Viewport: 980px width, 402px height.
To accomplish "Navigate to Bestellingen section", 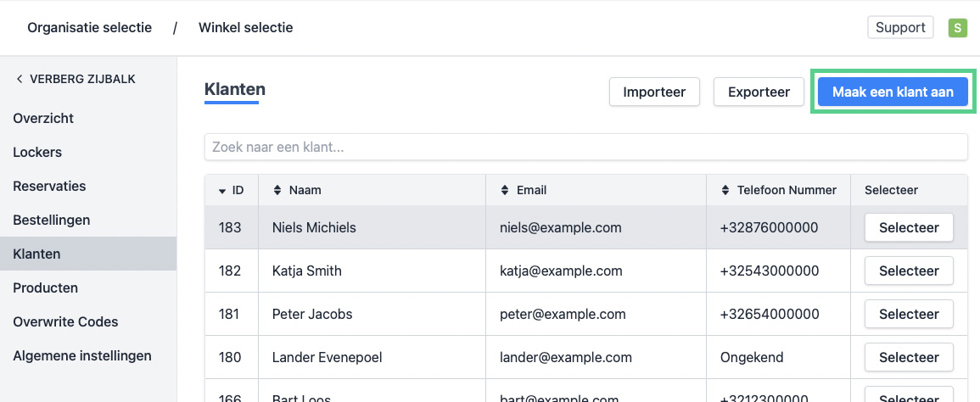I will [51, 221].
